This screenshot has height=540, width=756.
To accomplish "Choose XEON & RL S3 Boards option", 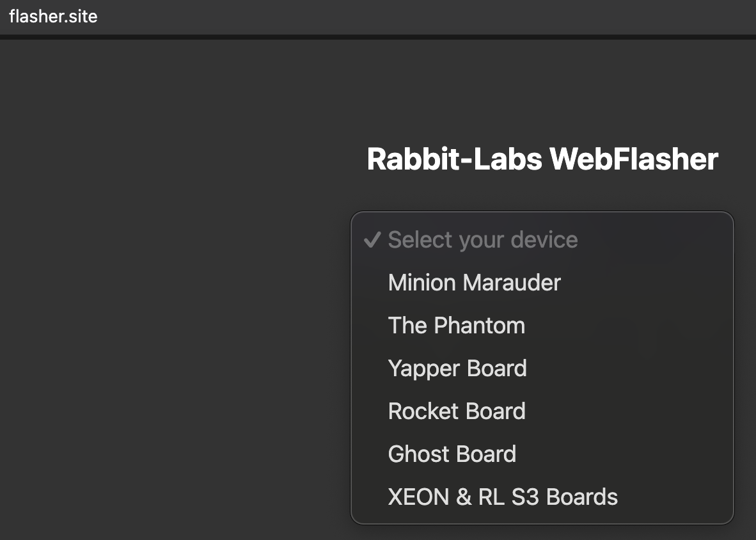I will click(x=502, y=497).
